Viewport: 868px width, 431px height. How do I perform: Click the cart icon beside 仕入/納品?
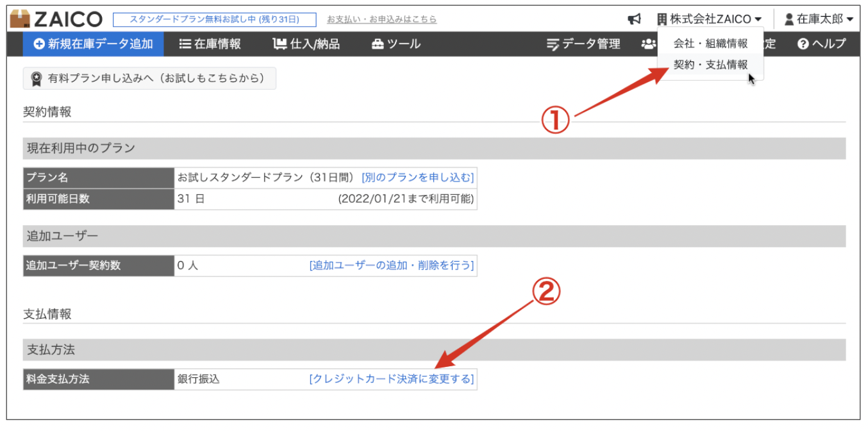pos(280,44)
